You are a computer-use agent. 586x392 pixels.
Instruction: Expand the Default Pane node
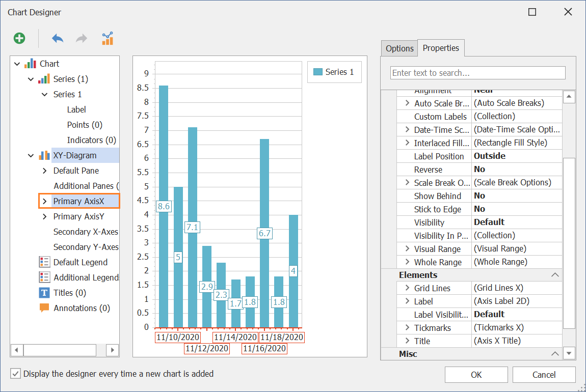44,171
